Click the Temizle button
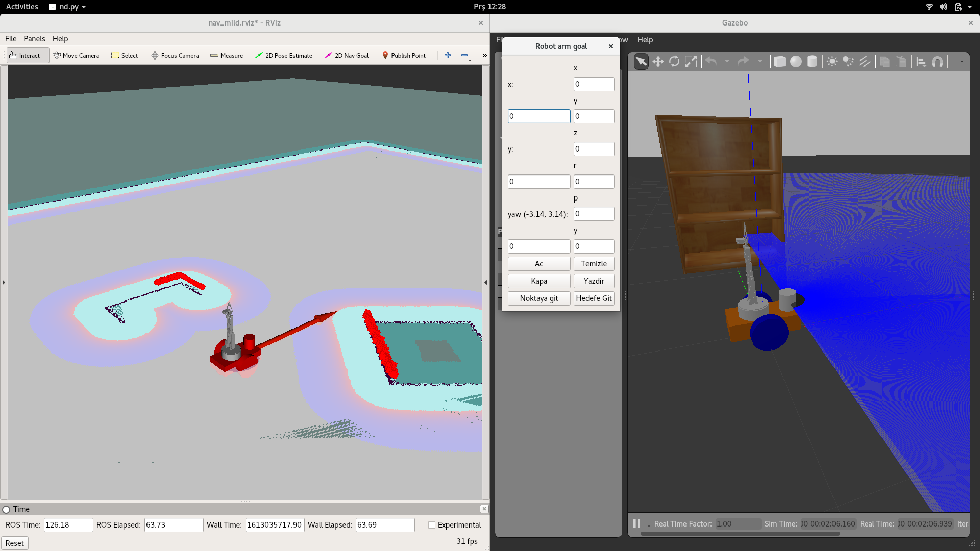 point(594,264)
